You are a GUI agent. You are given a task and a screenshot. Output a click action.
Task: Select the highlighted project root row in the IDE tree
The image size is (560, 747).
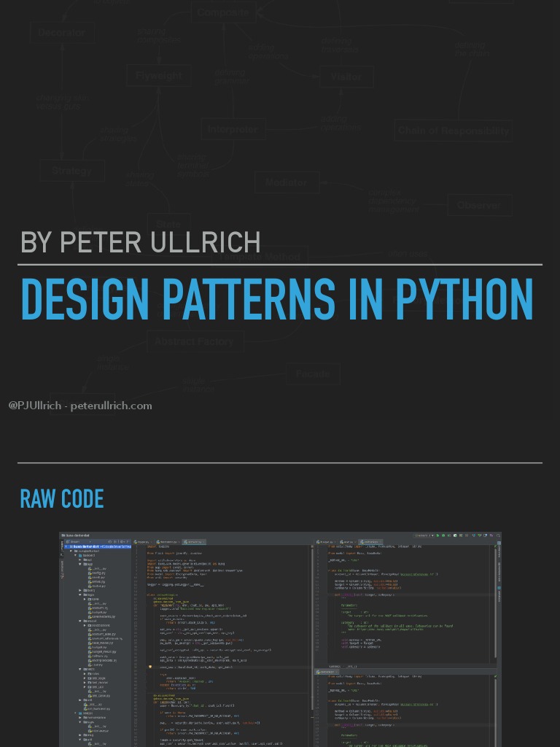(x=98, y=546)
